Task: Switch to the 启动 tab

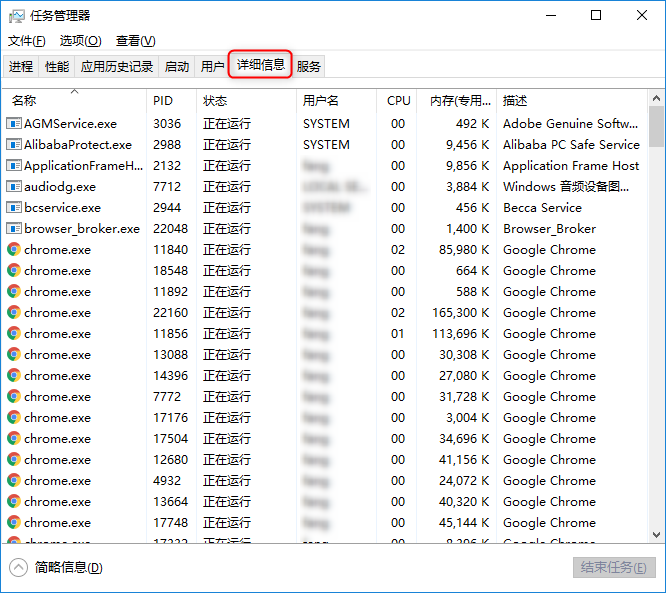Action: coord(177,66)
